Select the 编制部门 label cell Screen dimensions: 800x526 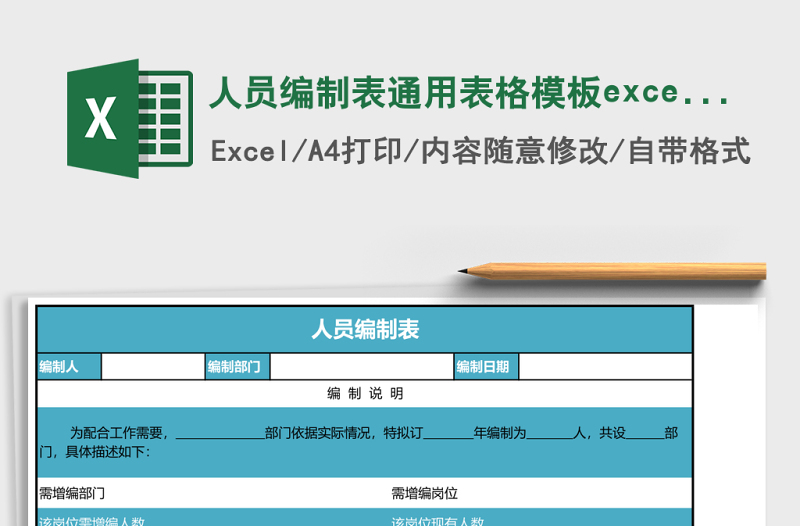click(237, 367)
